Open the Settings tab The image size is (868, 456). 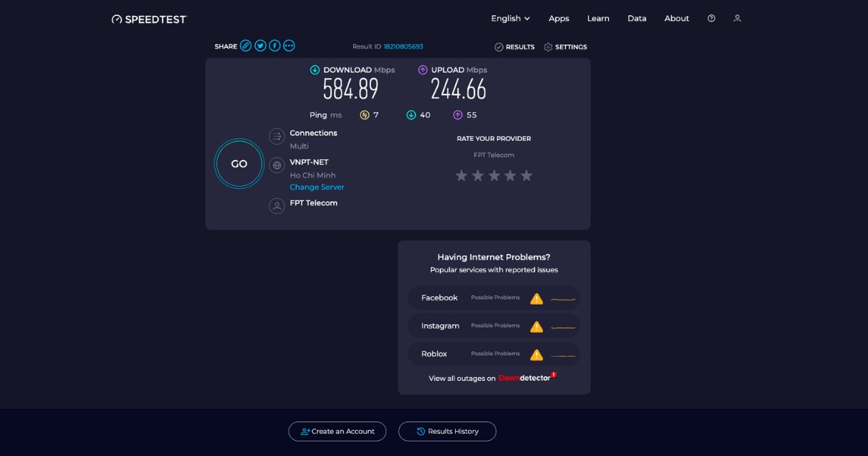[x=565, y=47]
